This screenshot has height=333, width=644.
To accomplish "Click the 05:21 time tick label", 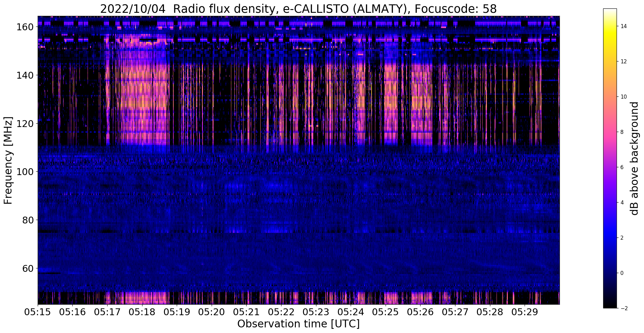I will tap(247, 312).
